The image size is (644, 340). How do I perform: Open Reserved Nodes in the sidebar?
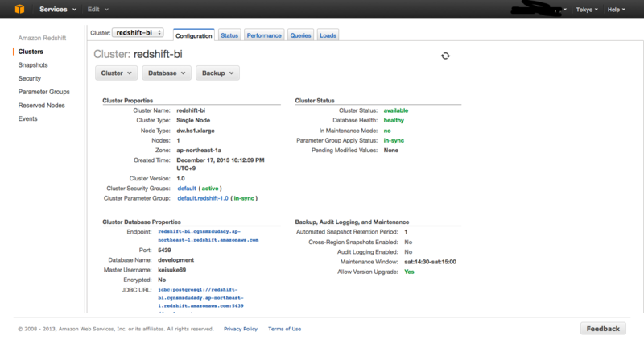tap(42, 106)
